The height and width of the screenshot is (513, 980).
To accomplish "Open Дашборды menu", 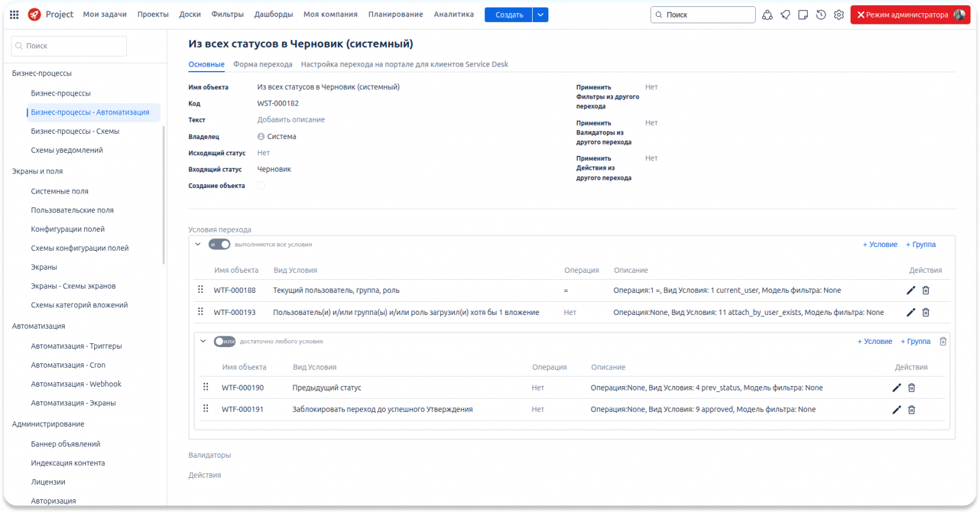I will [x=273, y=14].
